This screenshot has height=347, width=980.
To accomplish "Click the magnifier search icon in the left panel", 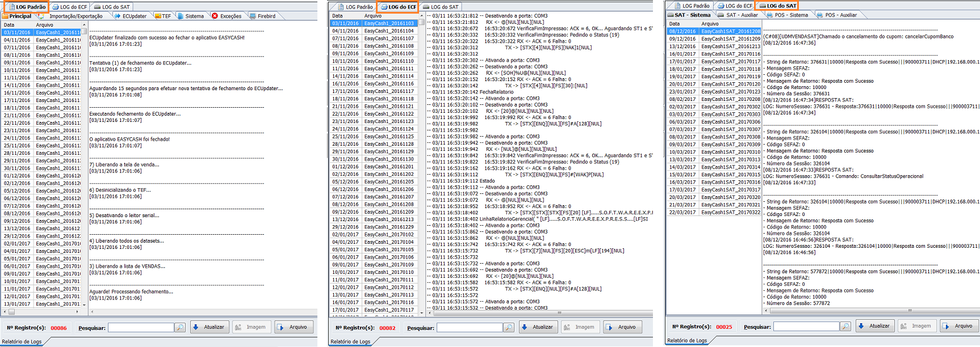I will [x=180, y=328].
